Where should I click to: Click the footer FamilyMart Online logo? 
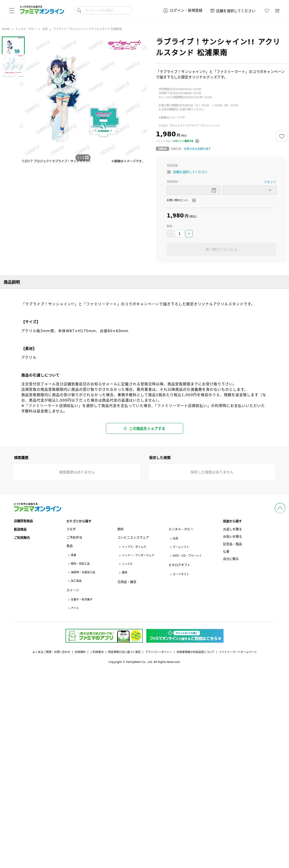coord(37,507)
